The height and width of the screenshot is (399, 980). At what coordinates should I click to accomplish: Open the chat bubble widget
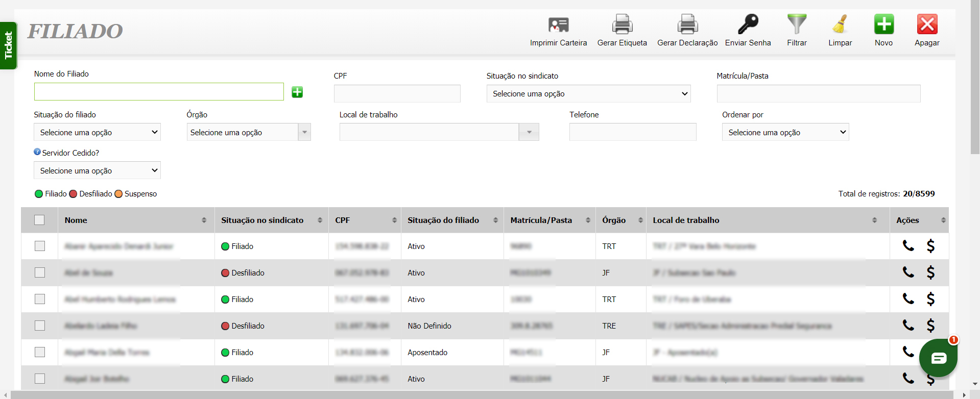tap(938, 358)
